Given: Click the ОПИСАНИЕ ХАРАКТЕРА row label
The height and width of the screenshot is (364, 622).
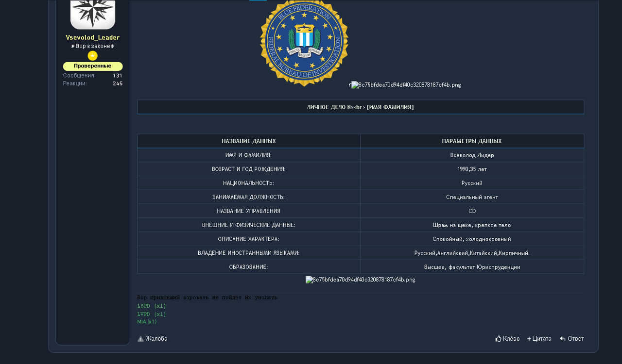Looking at the screenshot, I should coord(249,239).
